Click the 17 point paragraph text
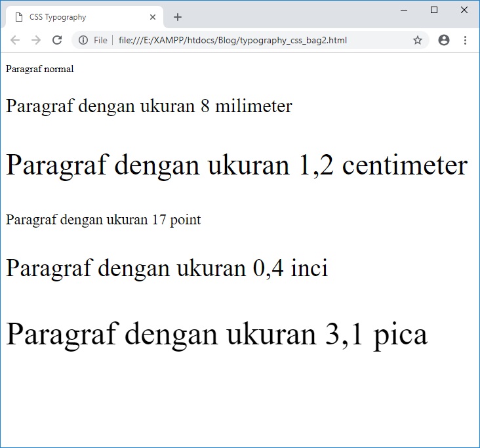 point(103,220)
